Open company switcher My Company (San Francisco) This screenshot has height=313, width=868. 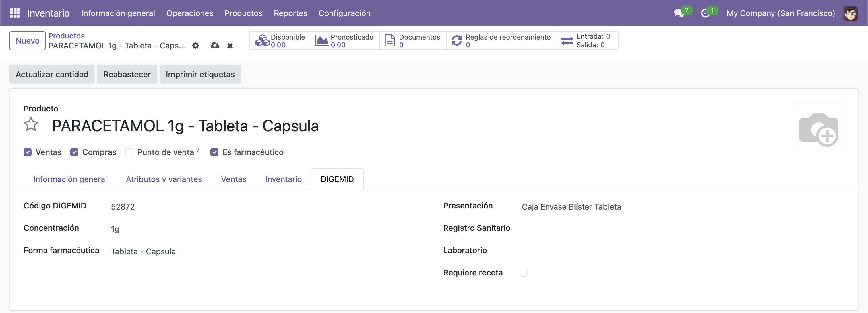(x=781, y=13)
